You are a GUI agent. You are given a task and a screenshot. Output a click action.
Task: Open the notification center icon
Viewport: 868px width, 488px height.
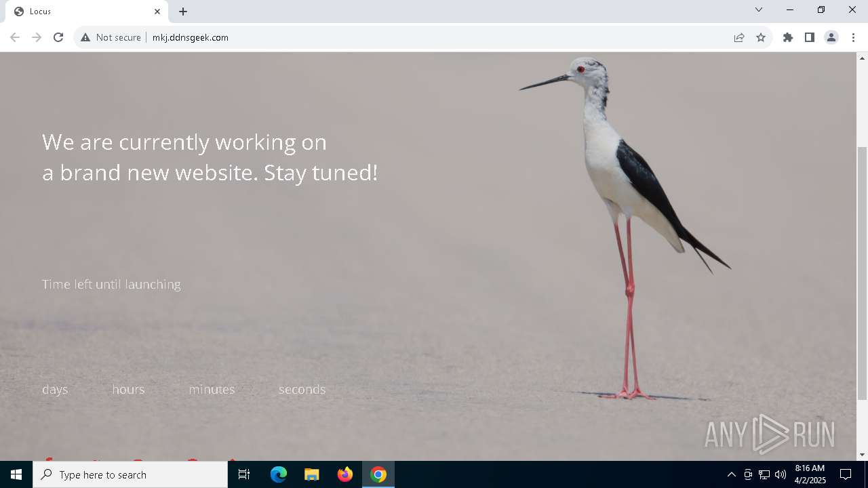click(846, 474)
